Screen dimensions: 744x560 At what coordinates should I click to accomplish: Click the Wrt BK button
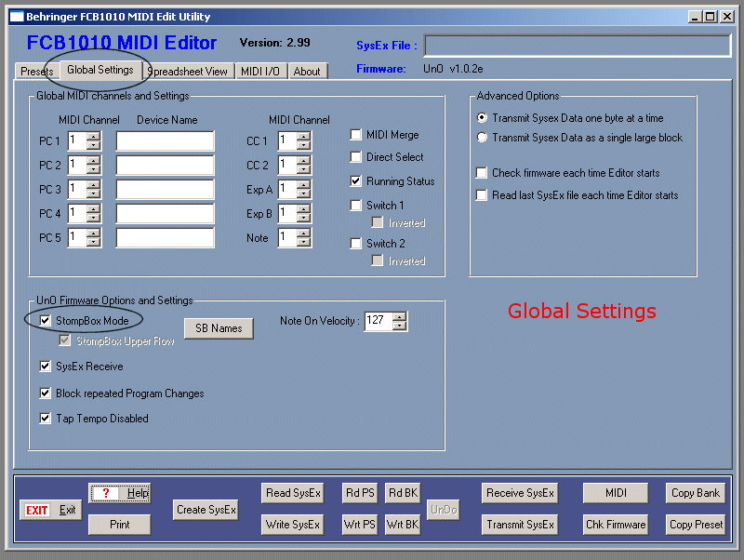[403, 525]
